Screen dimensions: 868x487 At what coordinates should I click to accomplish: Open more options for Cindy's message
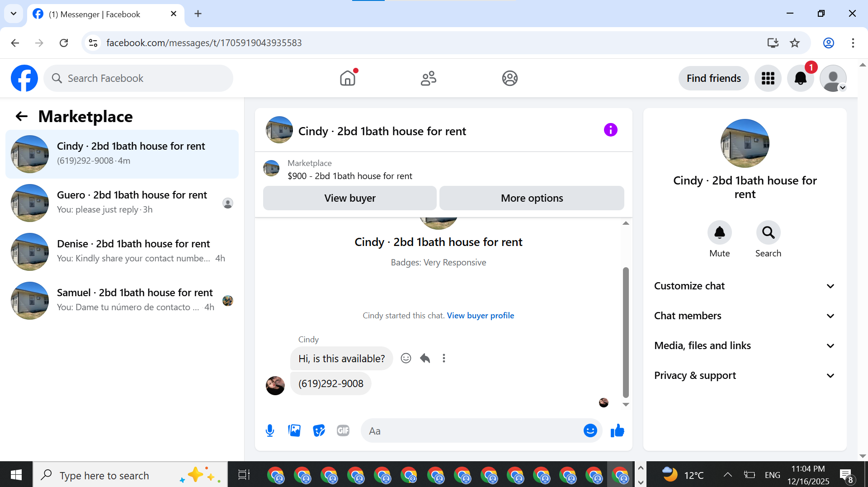[x=444, y=358]
